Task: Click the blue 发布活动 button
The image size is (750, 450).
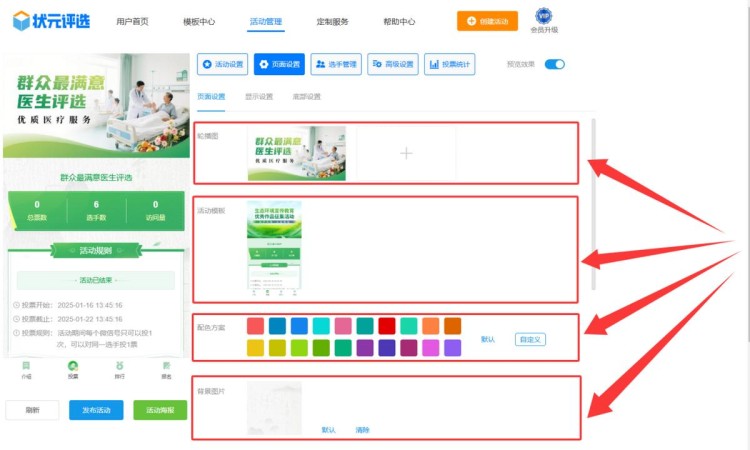Action: pos(97,410)
